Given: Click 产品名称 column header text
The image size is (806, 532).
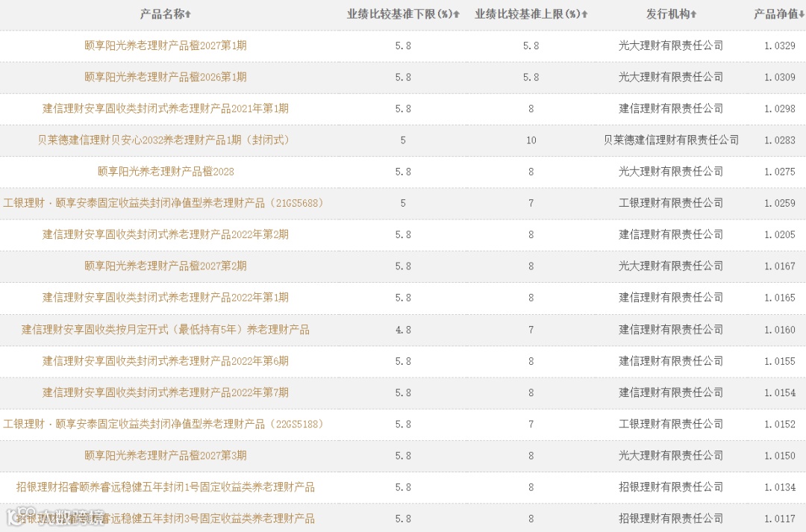Looking at the screenshot, I should click(162, 14).
